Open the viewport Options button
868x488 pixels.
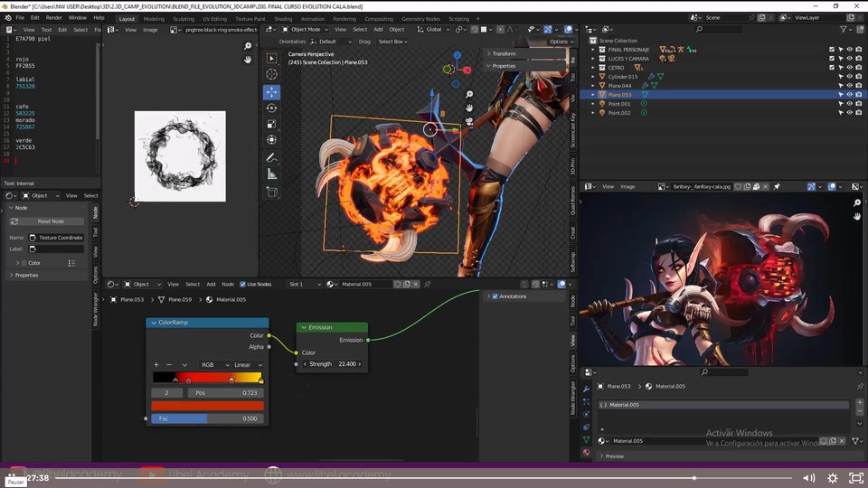[561, 42]
